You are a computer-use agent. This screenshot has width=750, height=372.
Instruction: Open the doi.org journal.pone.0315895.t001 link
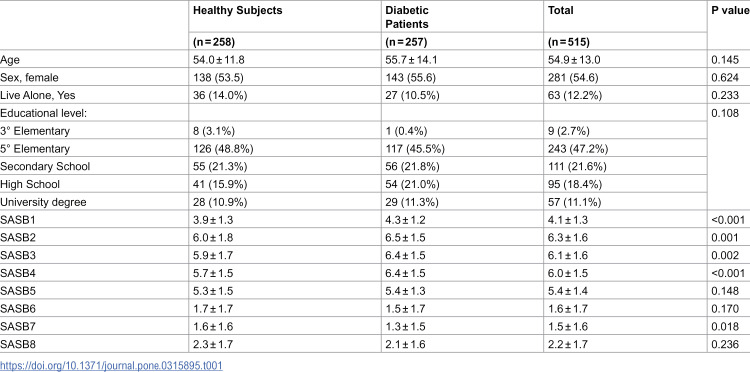click(x=111, y=366)
